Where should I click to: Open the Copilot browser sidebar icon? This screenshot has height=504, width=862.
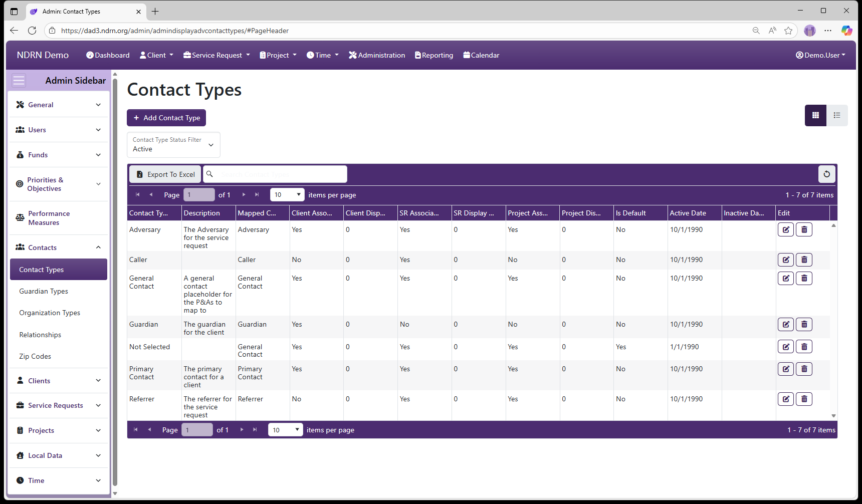click(846, 31)
